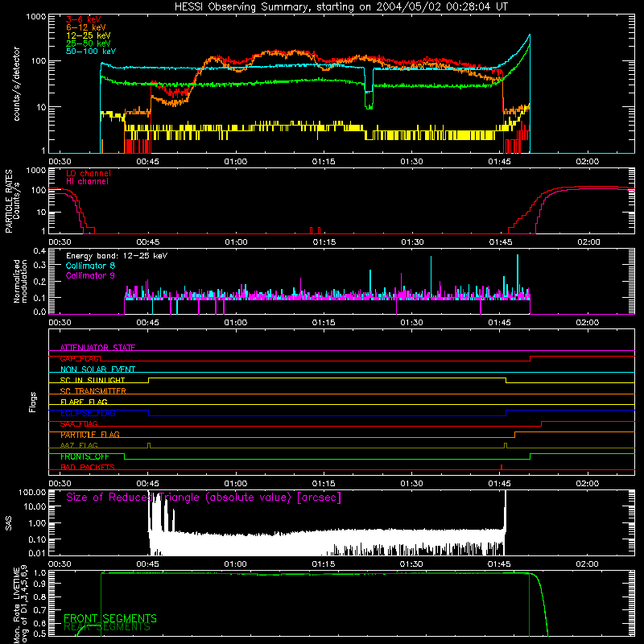Click the Normalized modulation axis label

(x=20, y=281)
